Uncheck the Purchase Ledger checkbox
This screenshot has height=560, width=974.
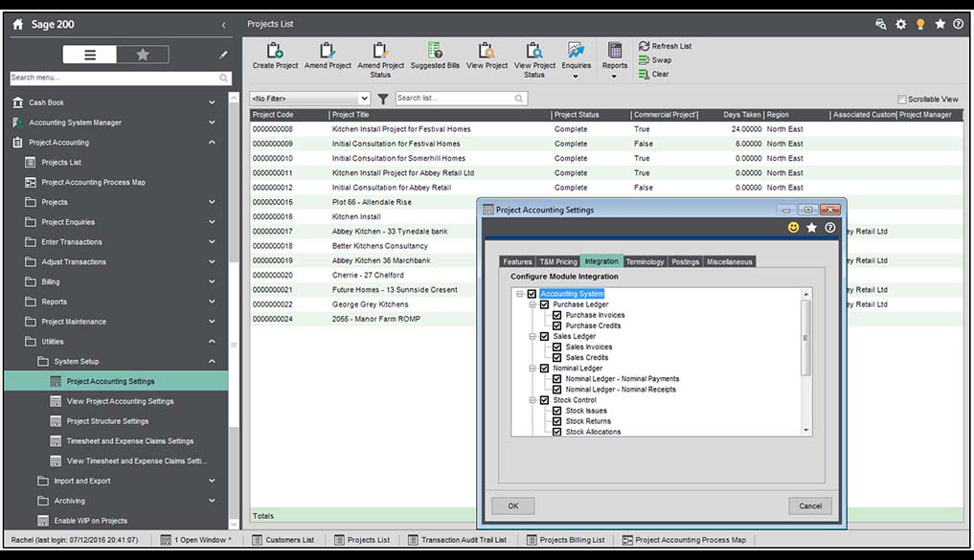[x=544, y=304]
